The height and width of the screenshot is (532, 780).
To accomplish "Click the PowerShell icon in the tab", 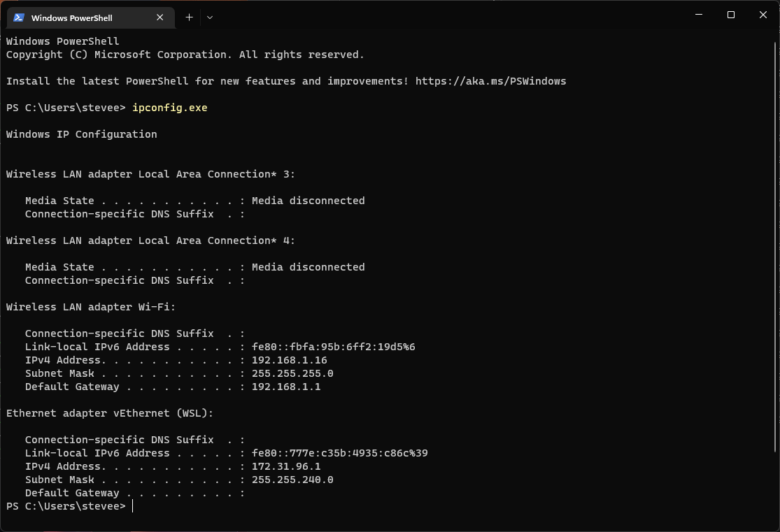I will tap(19, 17).
